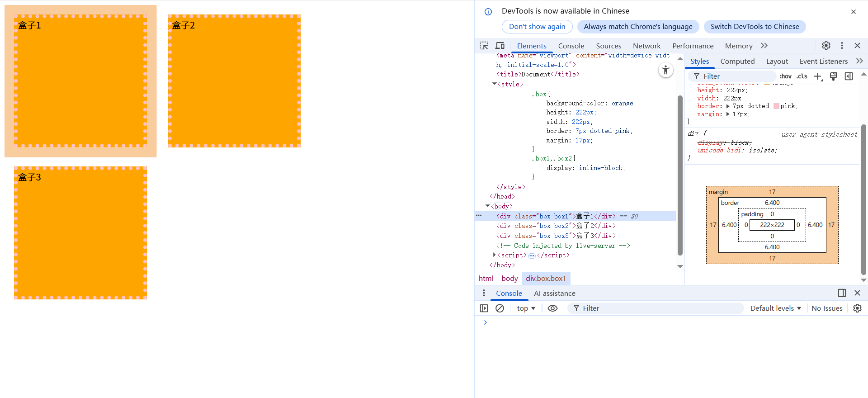
Task: Select the Styles tab
Action: click(x=699, y=62)
